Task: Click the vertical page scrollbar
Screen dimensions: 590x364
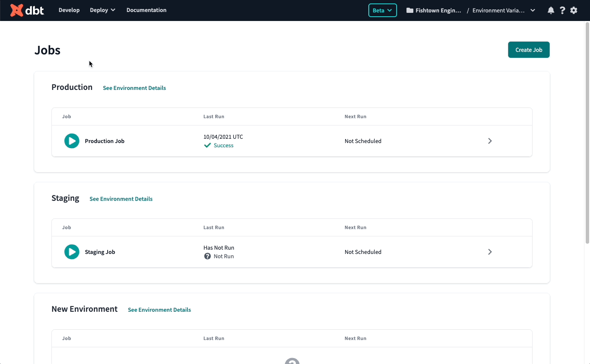Action: coord(587,133)
